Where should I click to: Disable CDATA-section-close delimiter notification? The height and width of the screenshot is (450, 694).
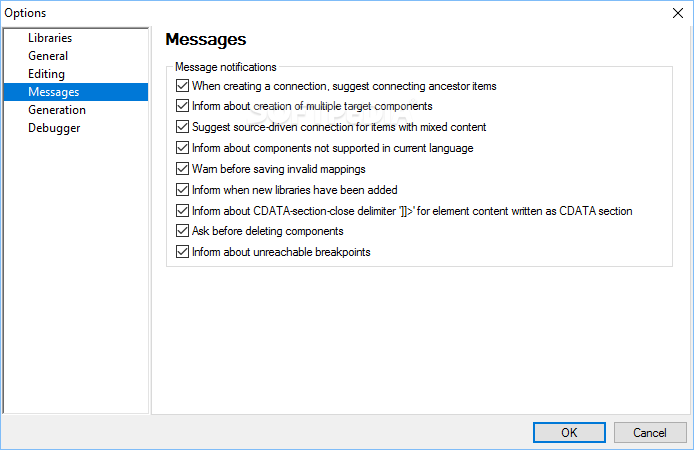coord(182,211)
